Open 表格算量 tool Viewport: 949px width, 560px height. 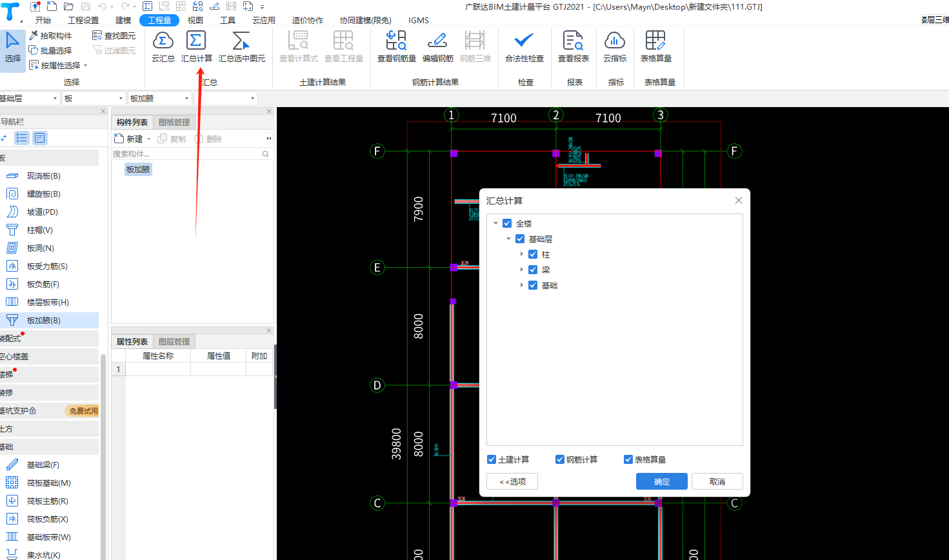[655, 46]
